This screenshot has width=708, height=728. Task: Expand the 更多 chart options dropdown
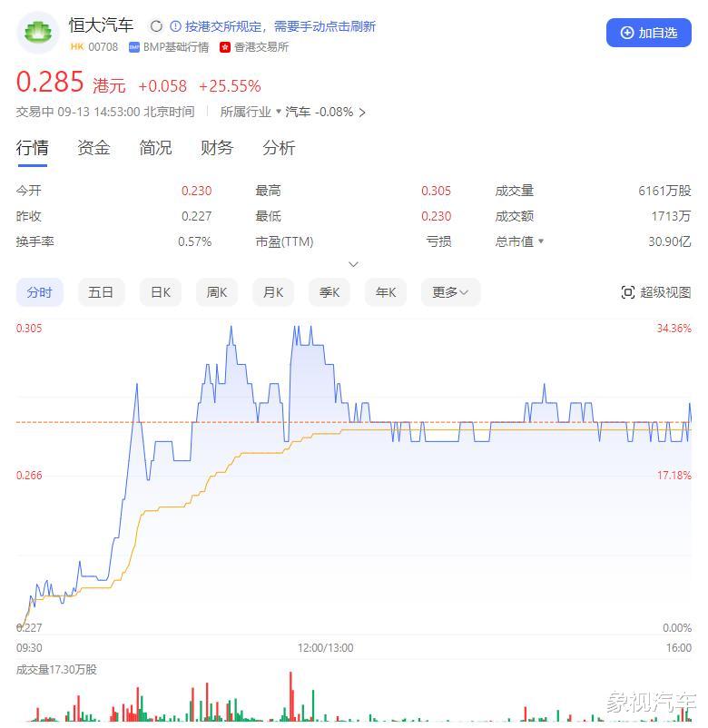click(x=450, y=292)
